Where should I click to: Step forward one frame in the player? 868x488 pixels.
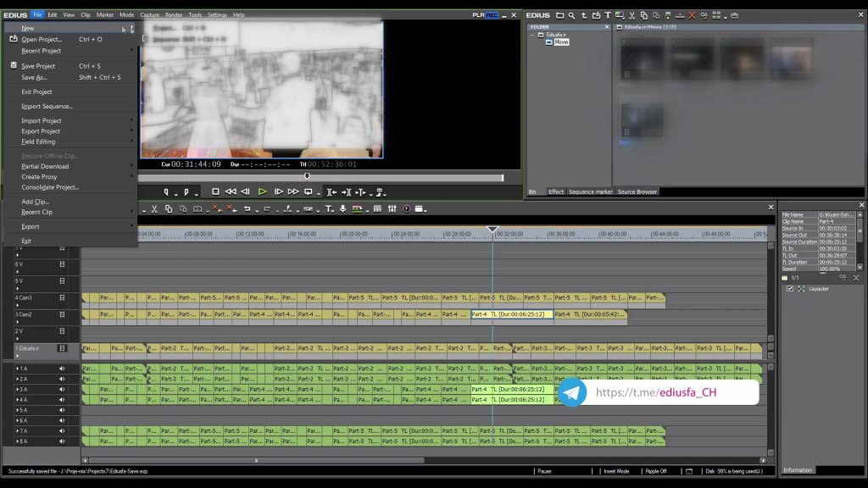pyautogui.click(x=278, y=191)
